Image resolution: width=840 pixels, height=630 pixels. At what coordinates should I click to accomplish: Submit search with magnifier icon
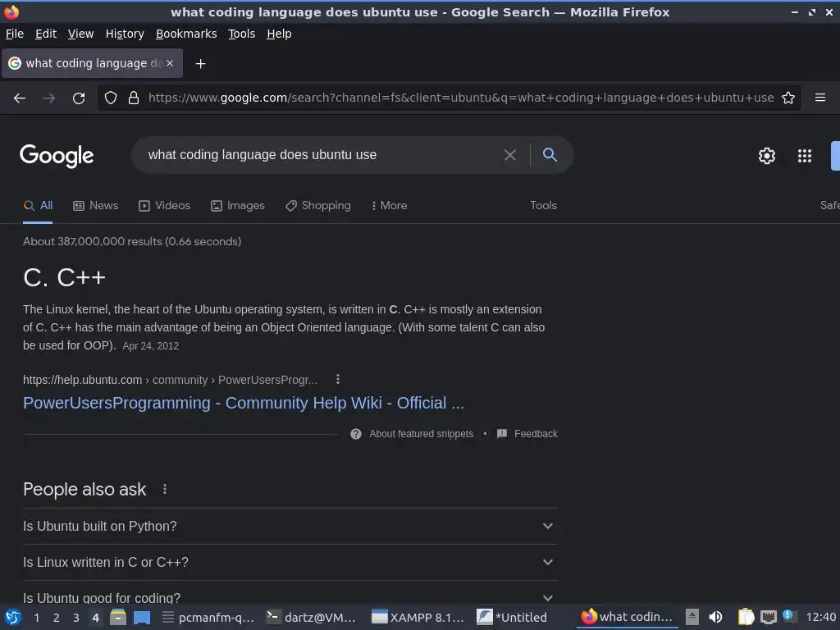550,154
